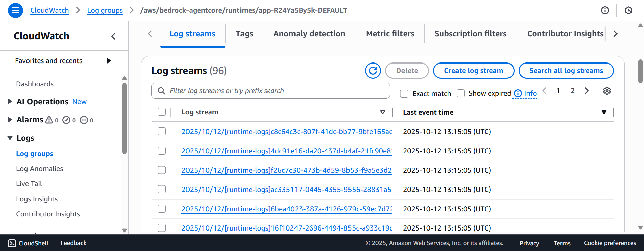The image size is (644, 251).
Task: Toggle the Exact match checkbox
Action: point(404,94)
